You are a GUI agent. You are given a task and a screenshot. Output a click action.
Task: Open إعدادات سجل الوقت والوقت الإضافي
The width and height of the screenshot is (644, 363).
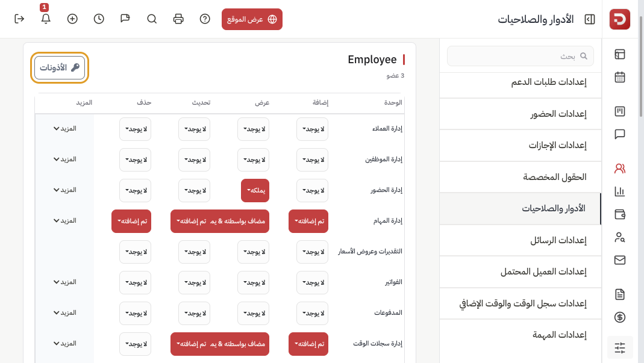[x=520, y=303]
